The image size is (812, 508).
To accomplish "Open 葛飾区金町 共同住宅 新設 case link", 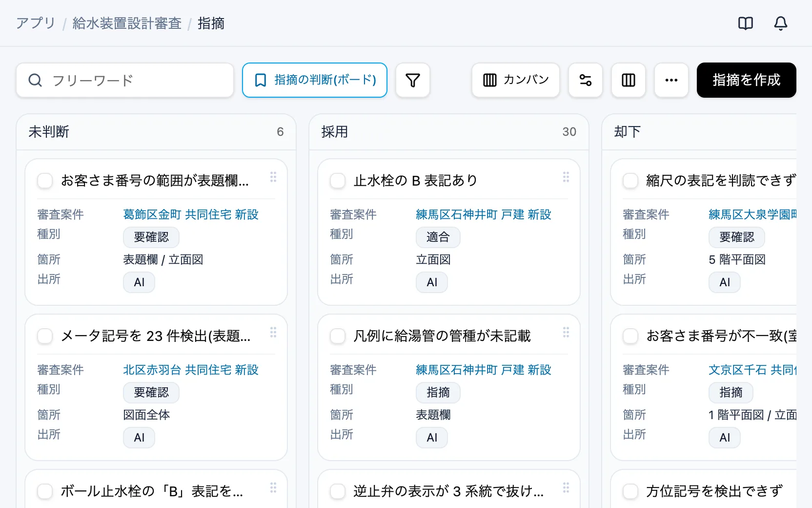I will click(x=191, y=214).
